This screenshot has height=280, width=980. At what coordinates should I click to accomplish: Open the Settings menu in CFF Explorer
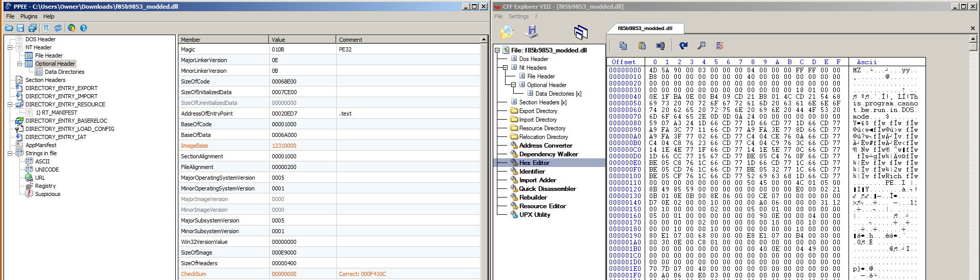pos(518,16)
